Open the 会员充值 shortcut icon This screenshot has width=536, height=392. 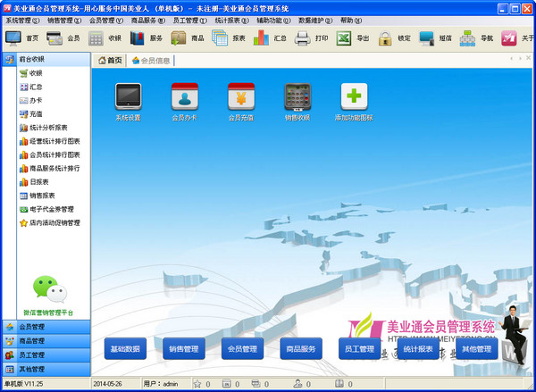(x=240, y=96)
